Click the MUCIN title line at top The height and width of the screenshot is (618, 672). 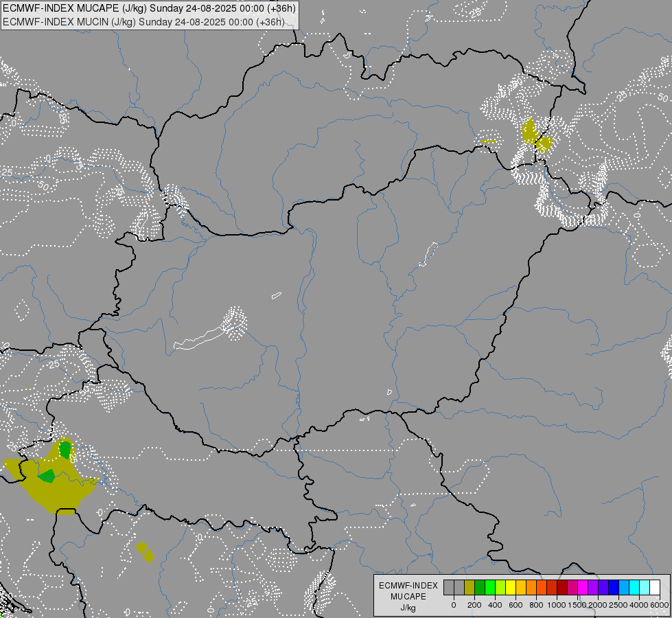point(143,22)
